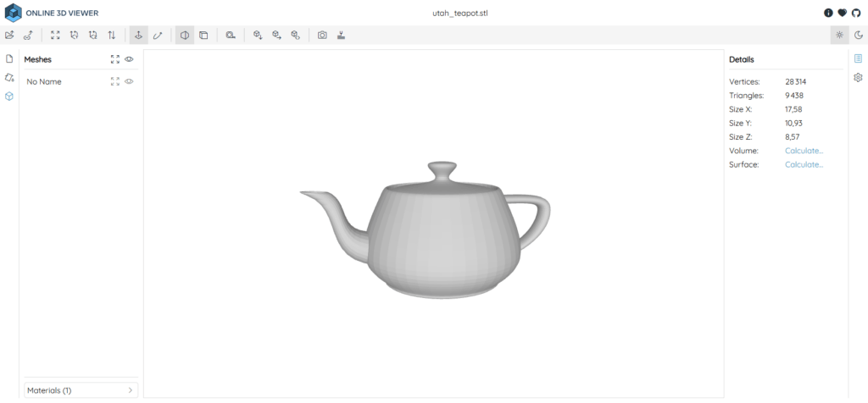
Task: Switch to perspective camera
Action: [185, 36]
